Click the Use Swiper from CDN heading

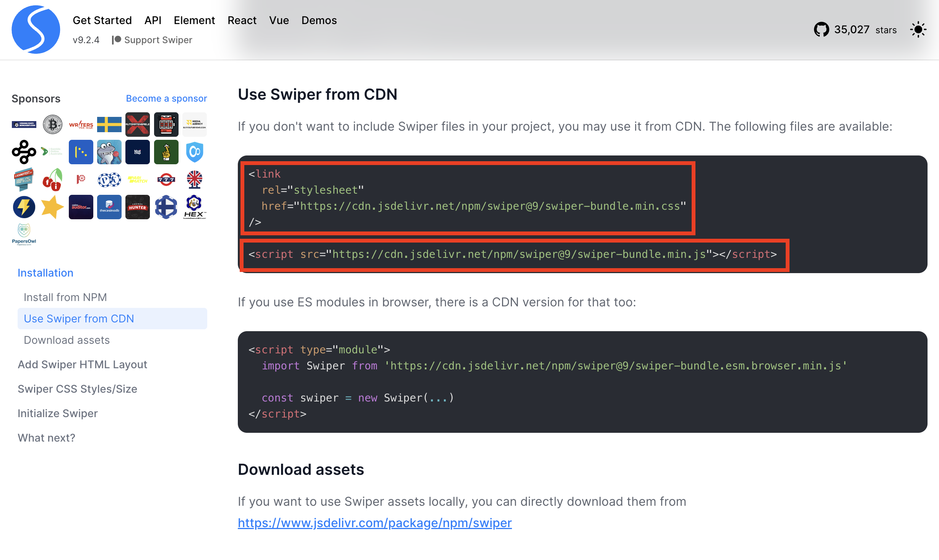(317, 94)
